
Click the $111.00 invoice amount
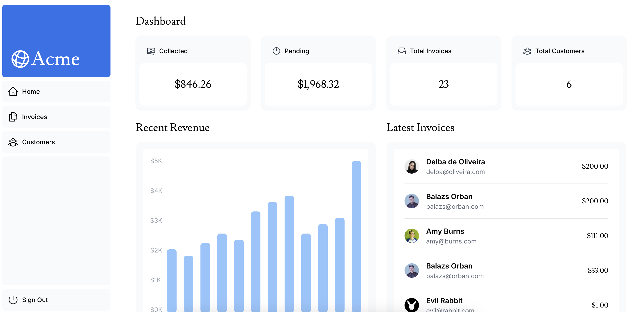click(598, 236)
